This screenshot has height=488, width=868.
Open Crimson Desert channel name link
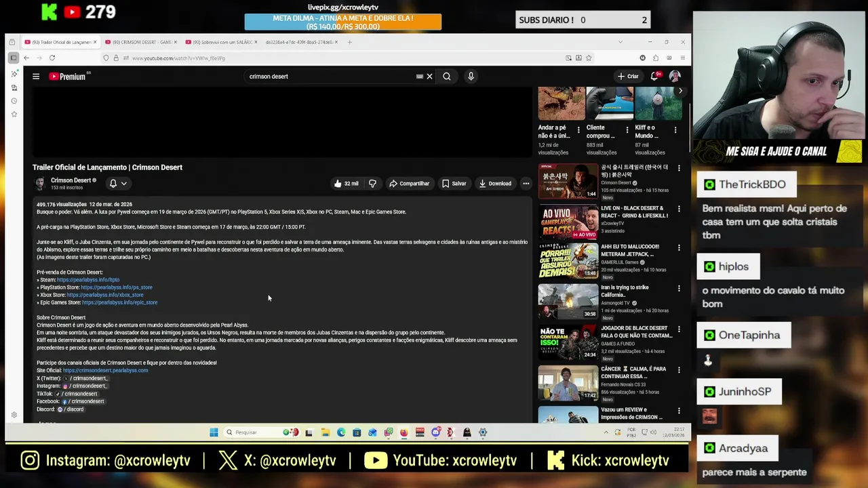coord(71,180)
